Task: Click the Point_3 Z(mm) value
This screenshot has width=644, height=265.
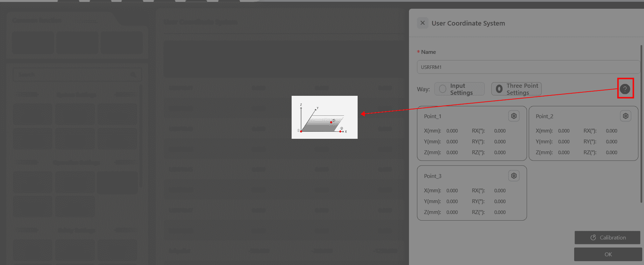Action: [x=452, y=212]
